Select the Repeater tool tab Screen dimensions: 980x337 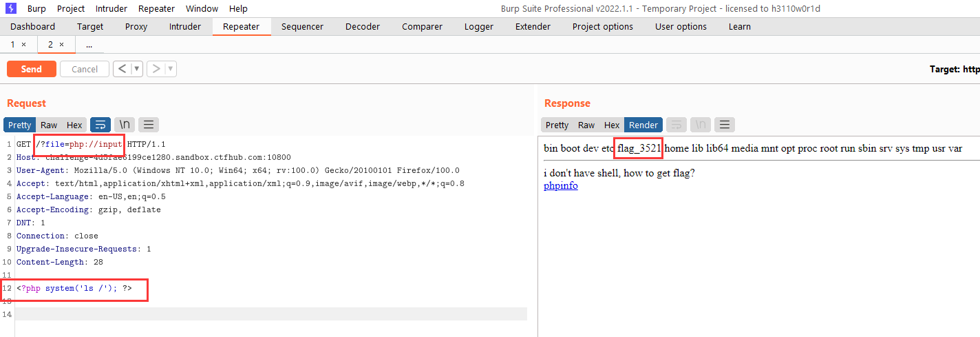242,26
